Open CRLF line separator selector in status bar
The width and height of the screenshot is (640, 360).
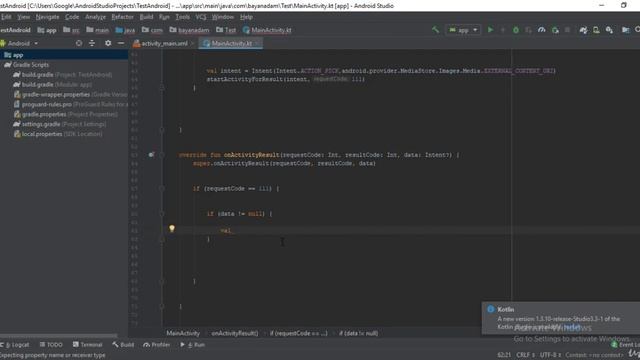click(526, 355)
